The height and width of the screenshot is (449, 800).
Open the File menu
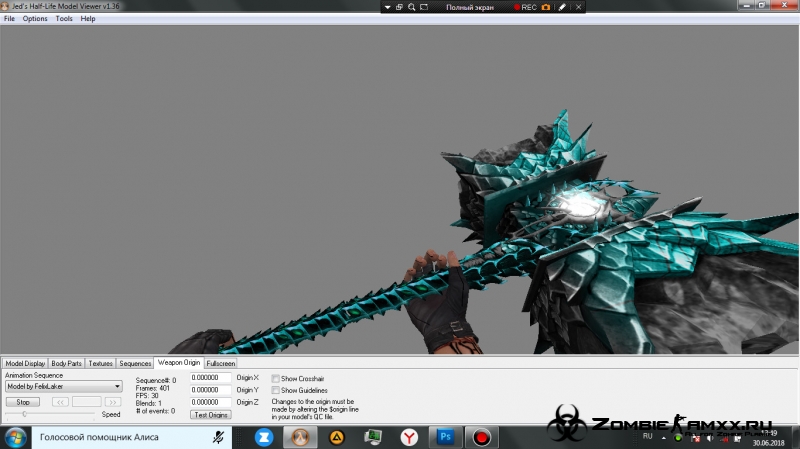click(x=9, y=18)
